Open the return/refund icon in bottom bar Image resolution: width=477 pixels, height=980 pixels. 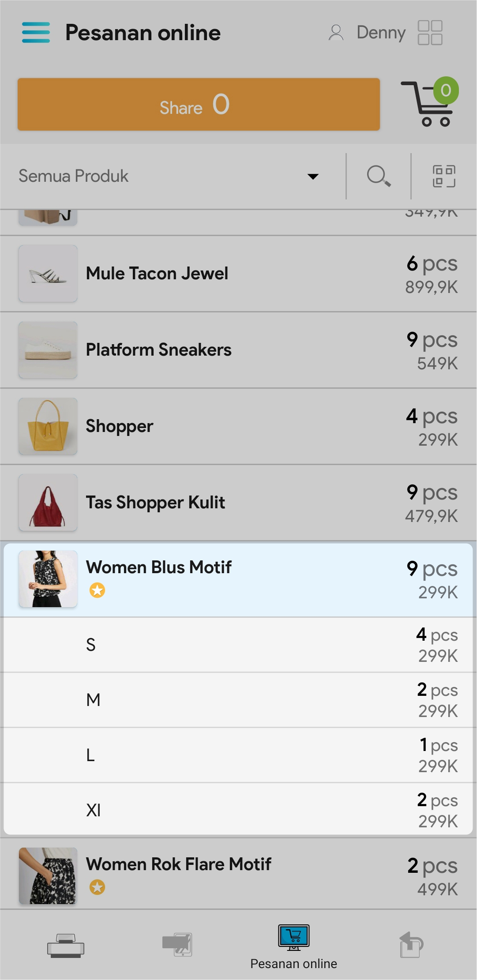[x=411, y=944]
